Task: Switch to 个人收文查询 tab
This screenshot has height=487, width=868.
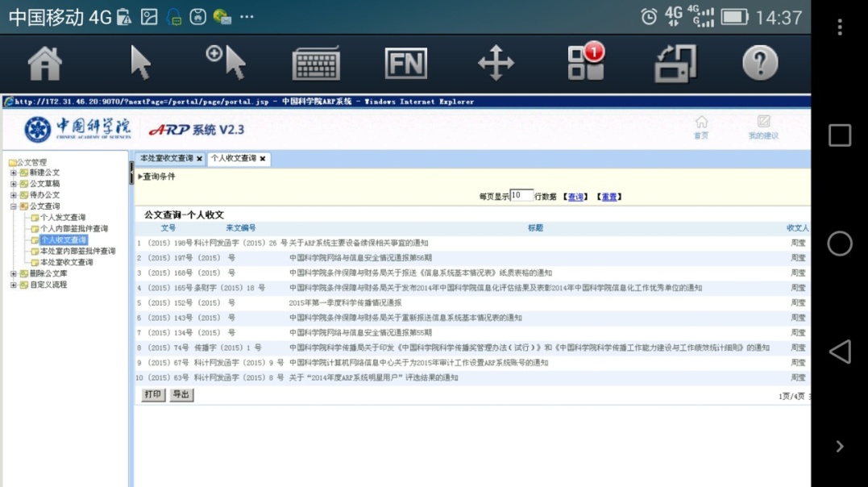Action: point(234,159)
